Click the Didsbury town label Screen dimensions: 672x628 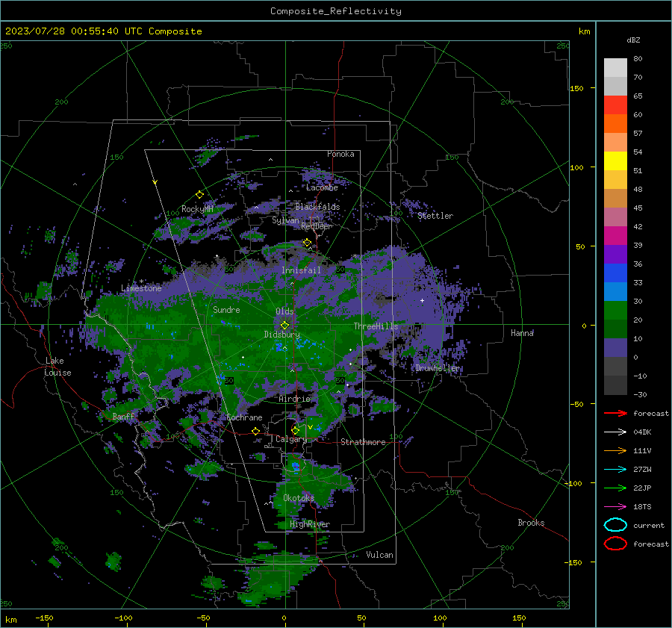[281, 335]
